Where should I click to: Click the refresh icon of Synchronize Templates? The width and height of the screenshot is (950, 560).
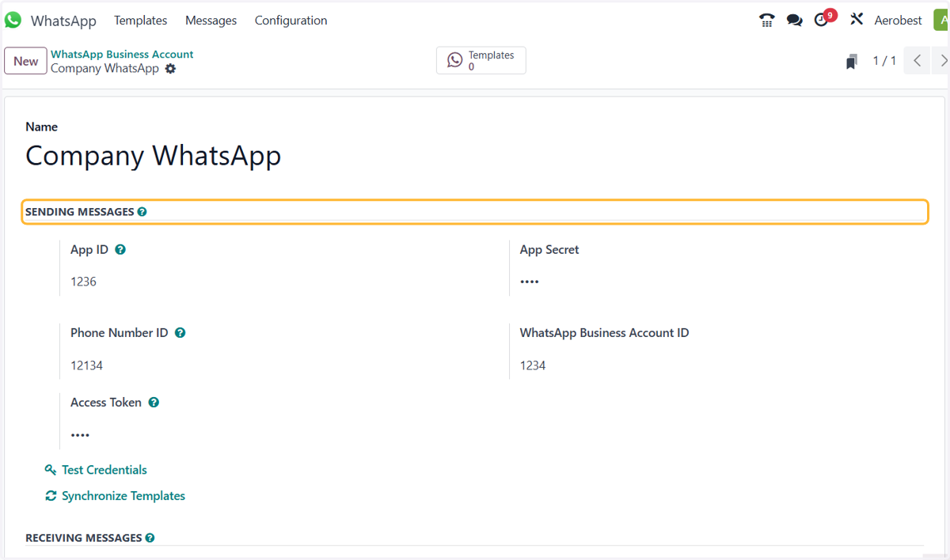51,496
